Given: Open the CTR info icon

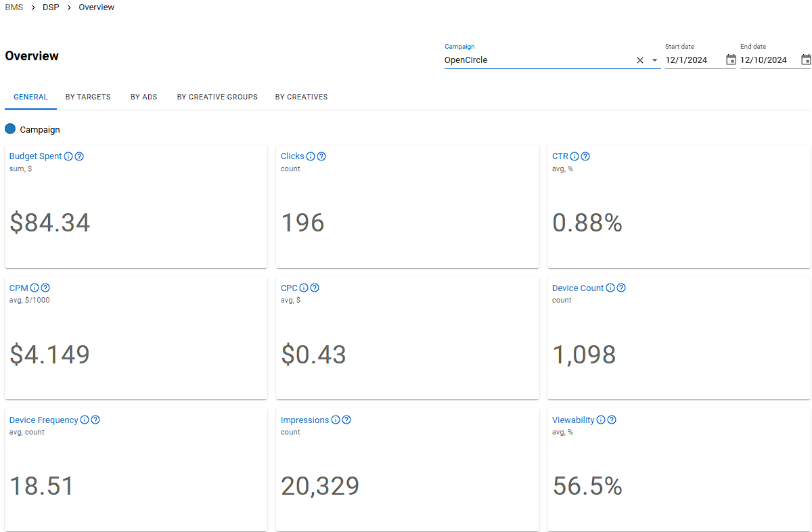Looking at the screenshot, I should pyautogui.click(x=574, y=156).
